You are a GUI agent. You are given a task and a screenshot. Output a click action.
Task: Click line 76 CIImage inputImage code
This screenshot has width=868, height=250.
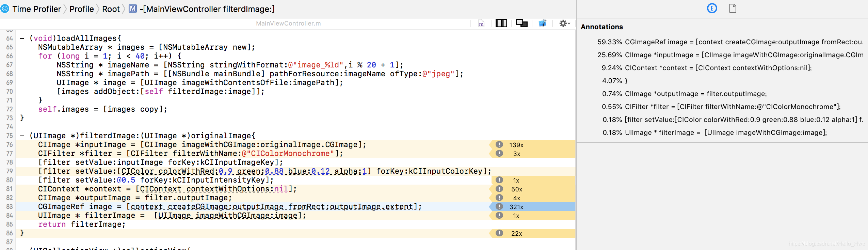click(x=202, y=145)
